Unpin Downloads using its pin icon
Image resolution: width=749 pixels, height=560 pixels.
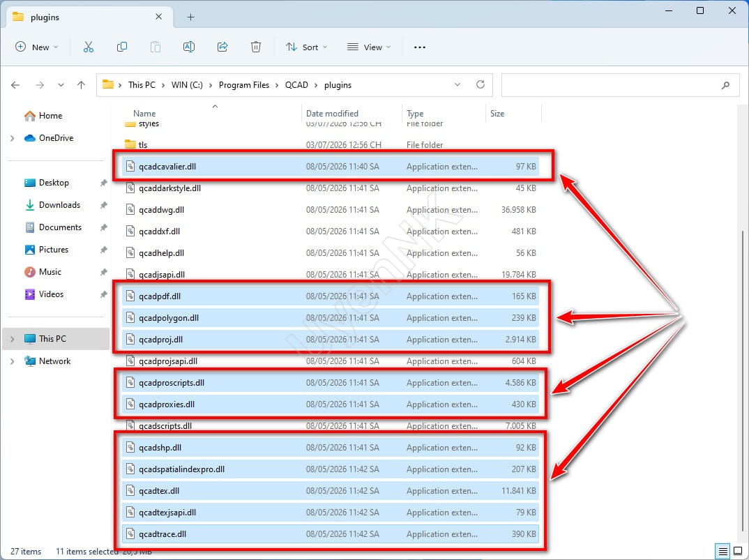103,206
